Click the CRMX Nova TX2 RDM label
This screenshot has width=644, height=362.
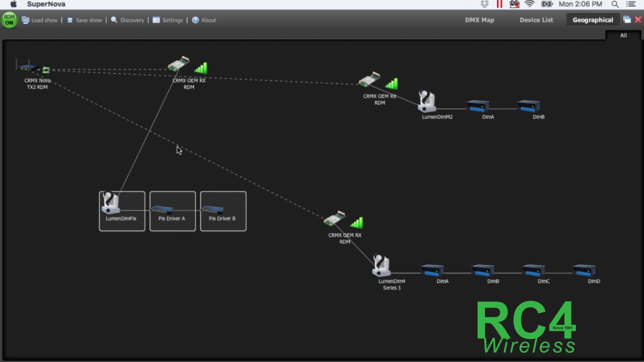[x=37, y=83]
